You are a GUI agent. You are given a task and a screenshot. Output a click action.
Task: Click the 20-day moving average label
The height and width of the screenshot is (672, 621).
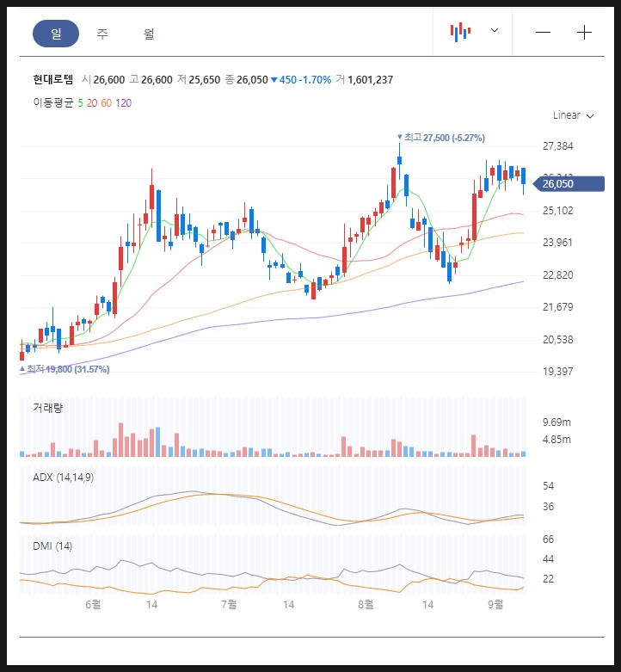point(92,103)
